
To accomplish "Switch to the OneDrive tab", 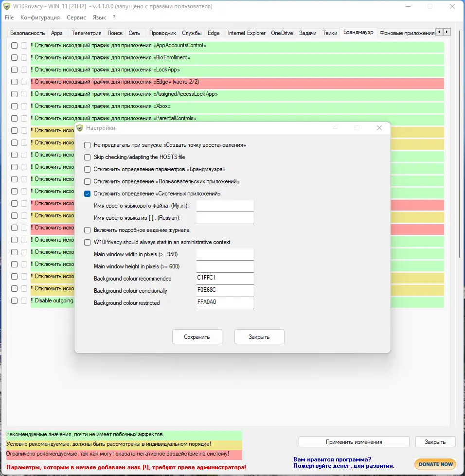I will pos(282,33).
